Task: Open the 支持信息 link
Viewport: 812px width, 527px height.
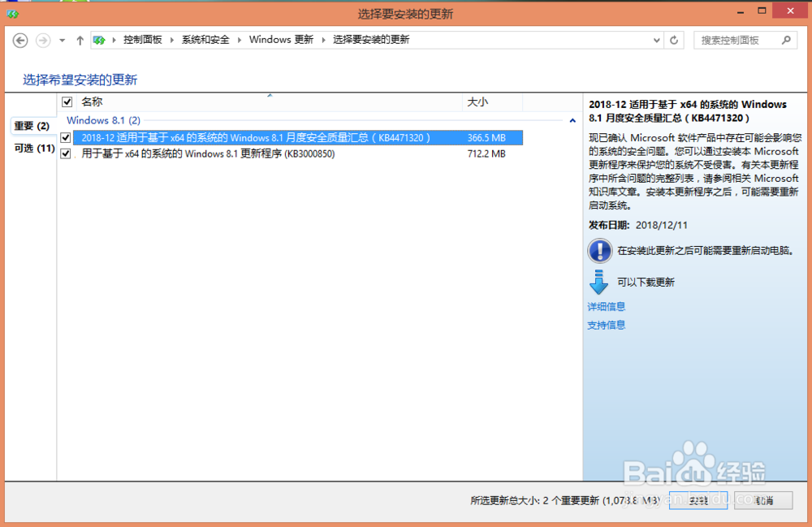Action: point(606,325)
